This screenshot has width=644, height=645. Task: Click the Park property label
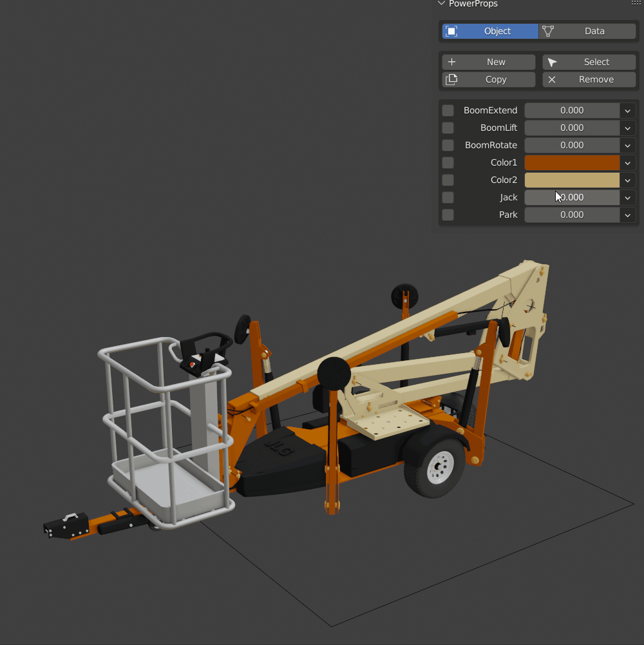point(508,215)
